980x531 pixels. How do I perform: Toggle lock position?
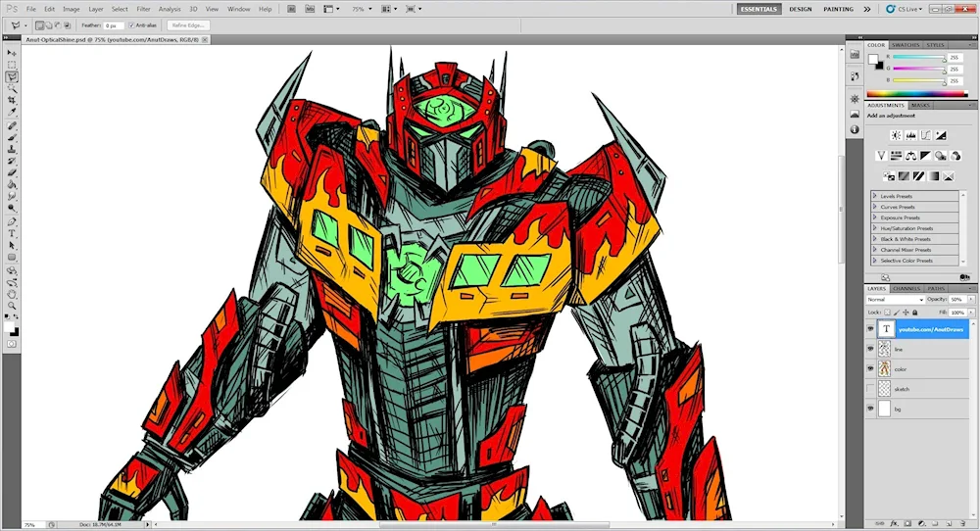tap(906, 313)
